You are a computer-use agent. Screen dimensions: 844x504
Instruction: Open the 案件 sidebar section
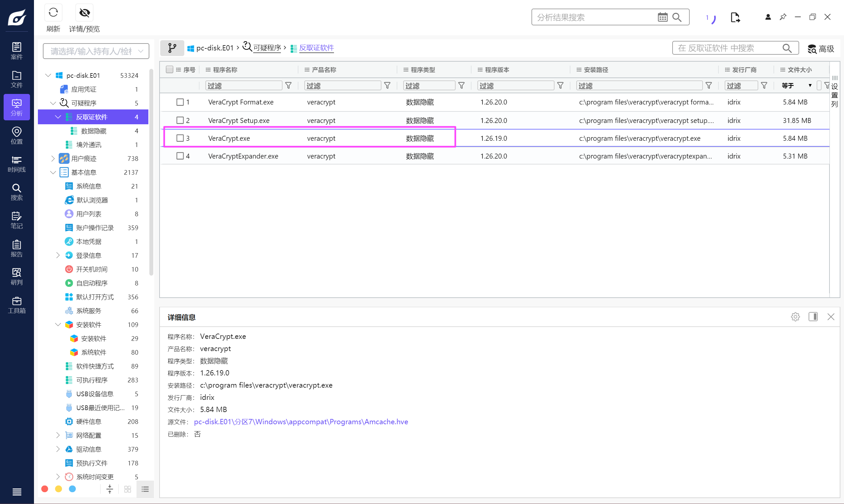[16, 51]
